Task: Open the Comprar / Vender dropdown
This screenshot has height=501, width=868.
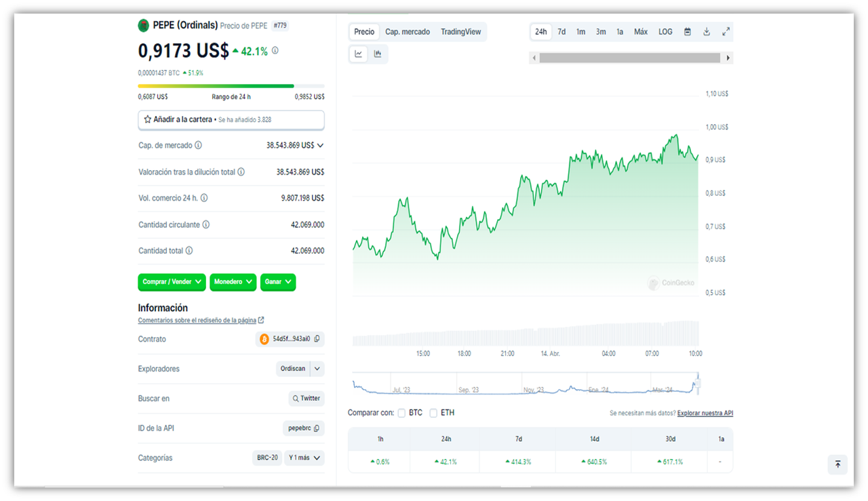Action: (172, 282)
